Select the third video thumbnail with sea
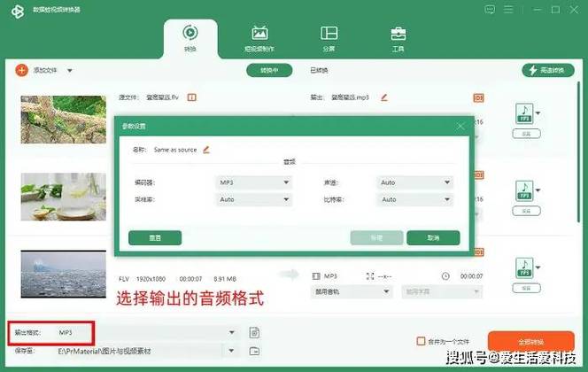 coord(64,274)
